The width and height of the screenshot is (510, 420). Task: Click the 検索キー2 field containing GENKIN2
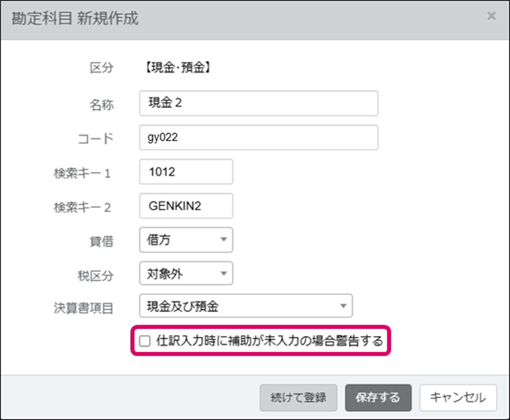tap(186, 206)
